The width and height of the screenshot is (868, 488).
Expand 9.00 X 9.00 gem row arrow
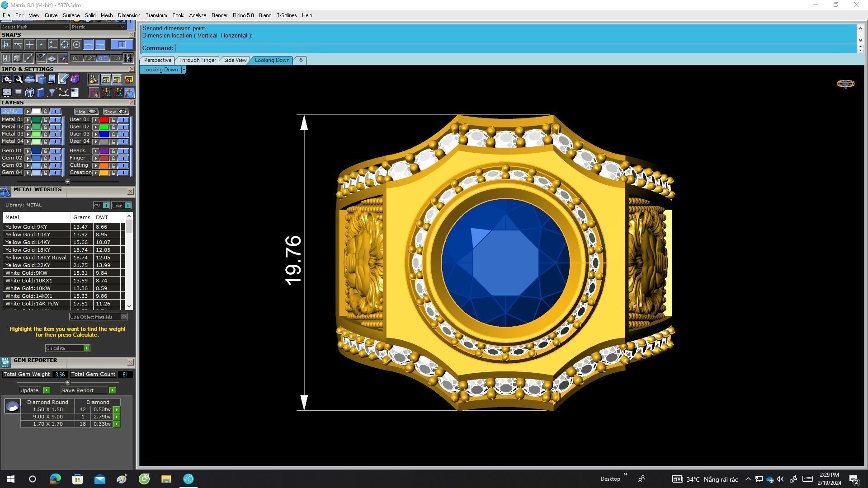[x=117, y=417]
